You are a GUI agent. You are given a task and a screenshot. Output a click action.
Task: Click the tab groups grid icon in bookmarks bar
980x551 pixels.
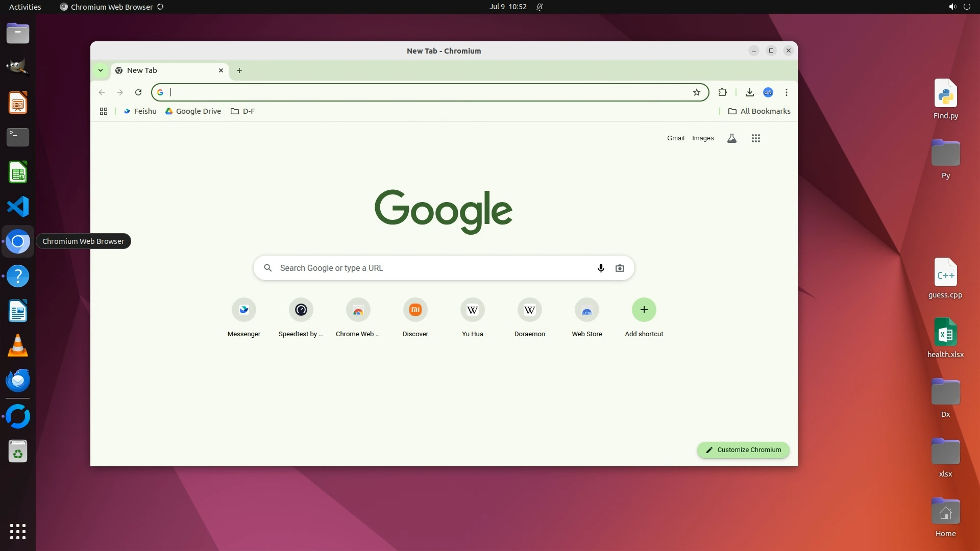coord(104,111)
